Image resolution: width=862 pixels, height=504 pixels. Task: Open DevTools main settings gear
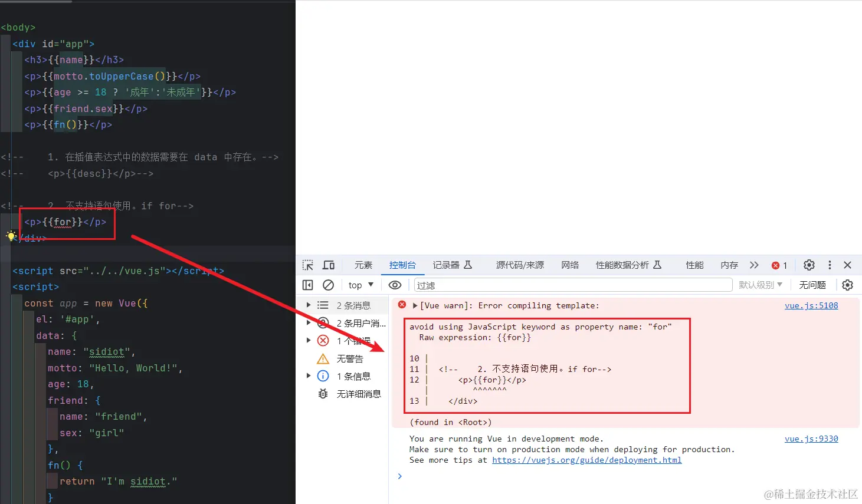(809, 265)
